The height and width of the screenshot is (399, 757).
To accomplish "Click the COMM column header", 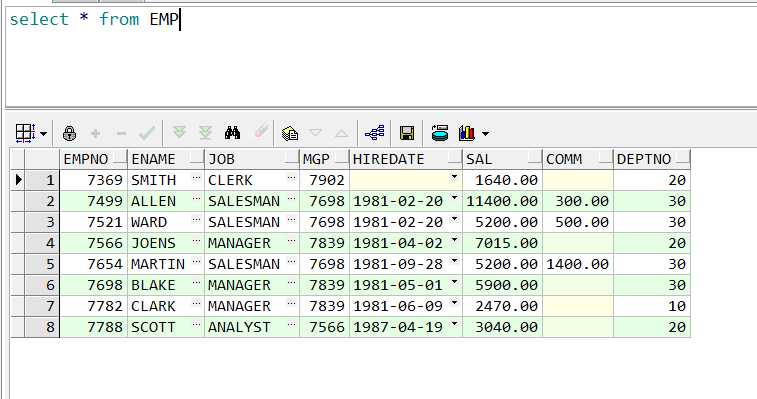I will click(x=578, y=159).
